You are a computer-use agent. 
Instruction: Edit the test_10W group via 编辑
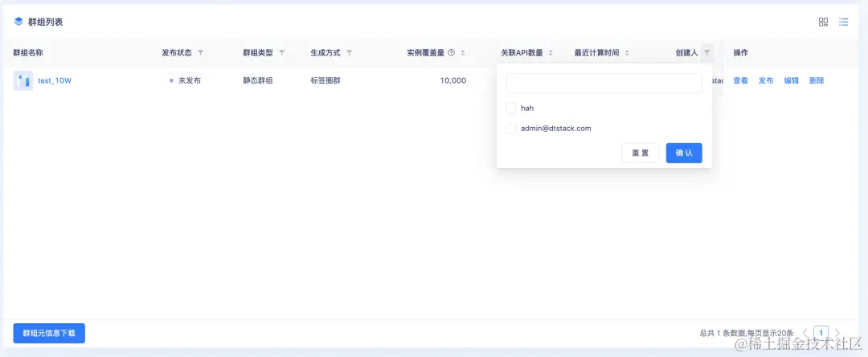coord(792,81)
